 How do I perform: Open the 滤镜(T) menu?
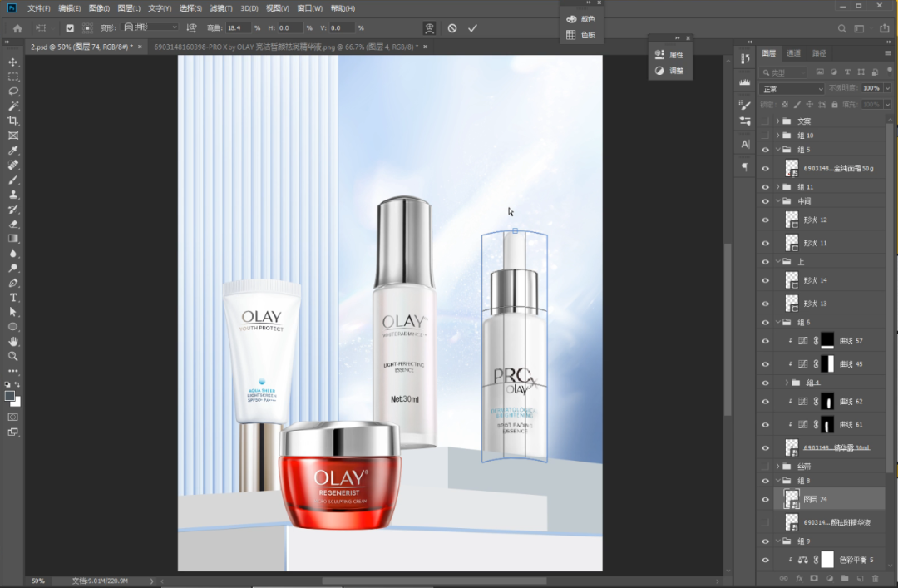click(221, 8)
